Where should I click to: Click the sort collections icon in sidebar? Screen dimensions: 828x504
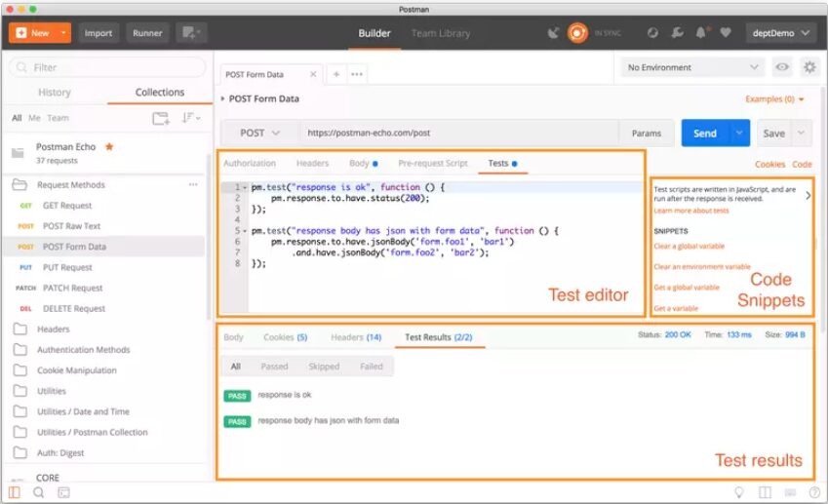point(189,118)
